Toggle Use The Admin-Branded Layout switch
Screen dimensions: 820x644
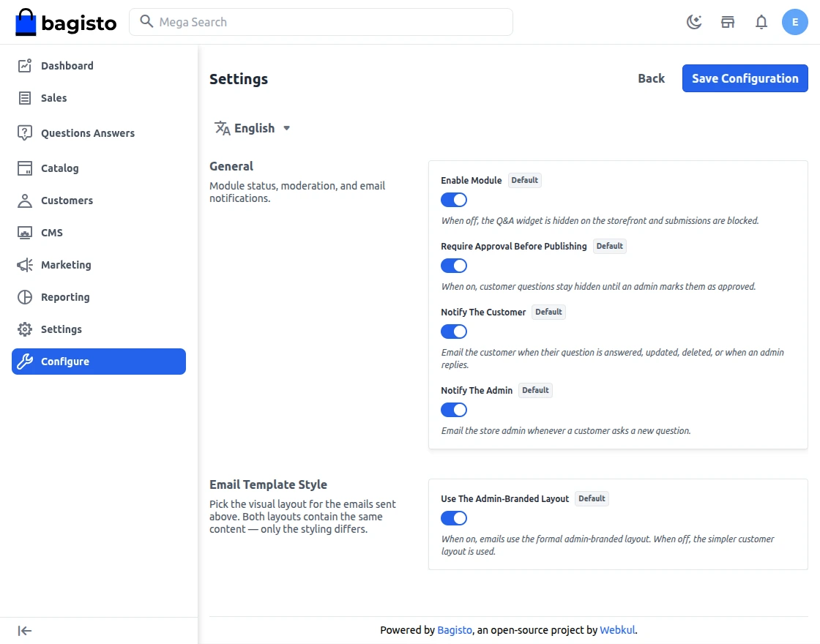point(454,518)
